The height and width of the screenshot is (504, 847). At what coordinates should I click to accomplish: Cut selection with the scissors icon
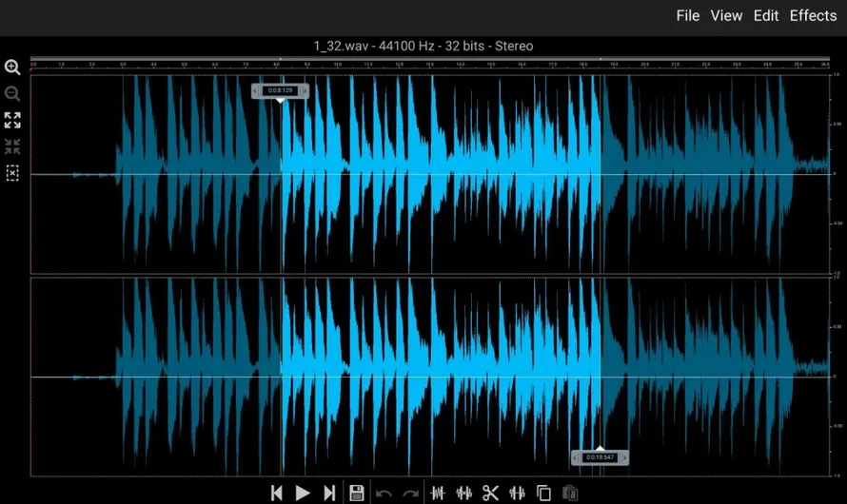click(490, 493)
